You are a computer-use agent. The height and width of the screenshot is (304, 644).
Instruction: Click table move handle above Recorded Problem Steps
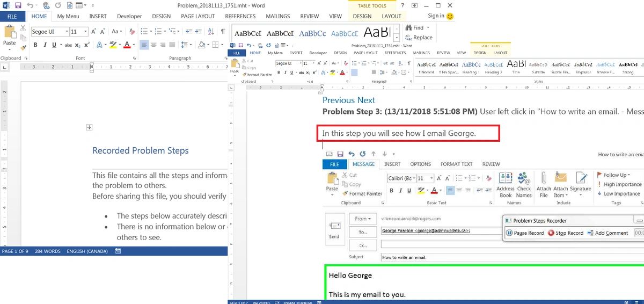coord(90,127)
